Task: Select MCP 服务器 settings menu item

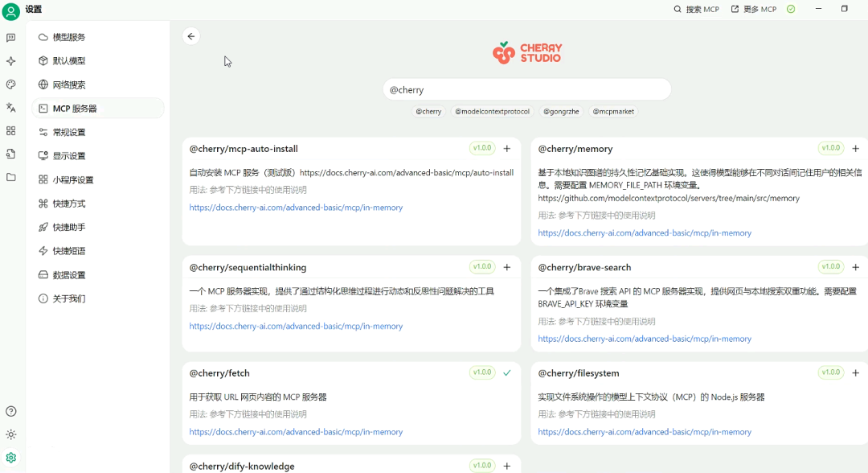Action: pos(98,109)
